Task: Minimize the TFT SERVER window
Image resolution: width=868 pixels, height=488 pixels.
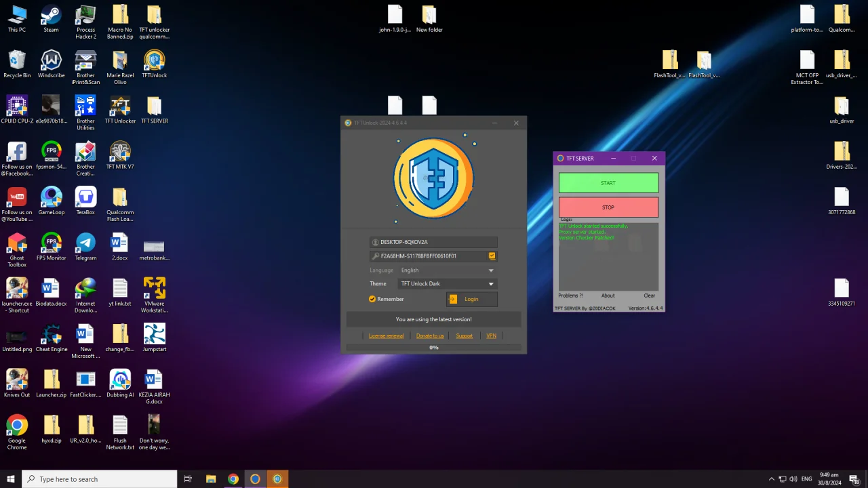Action: click(613, 158)
